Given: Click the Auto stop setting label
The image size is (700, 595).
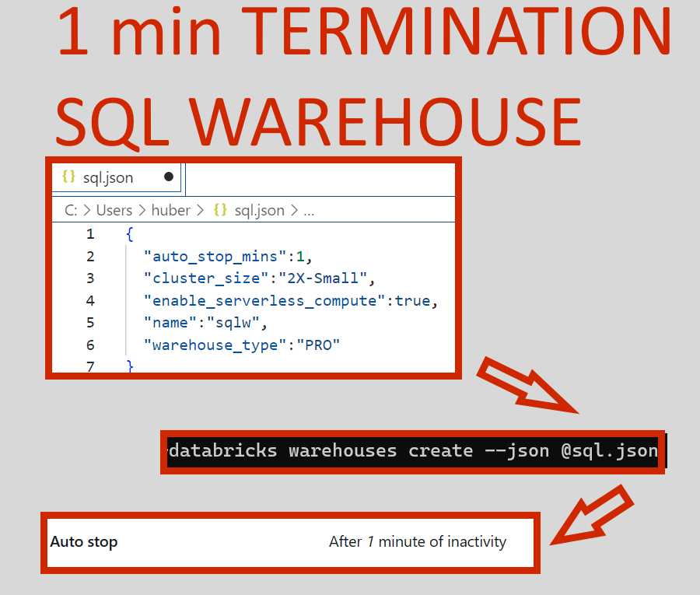Looking at the screenshot, I should click(x=84, y=542).
